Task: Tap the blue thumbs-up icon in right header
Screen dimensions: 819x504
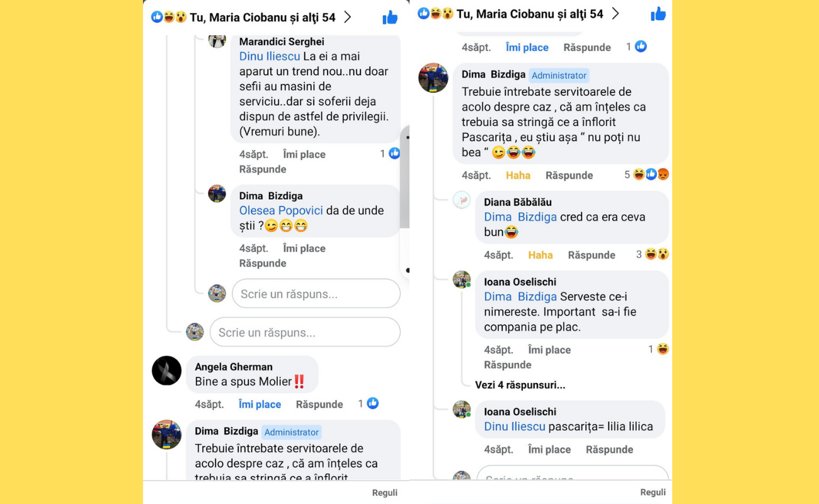Action: pyautogui.click(x=658, y=14)
